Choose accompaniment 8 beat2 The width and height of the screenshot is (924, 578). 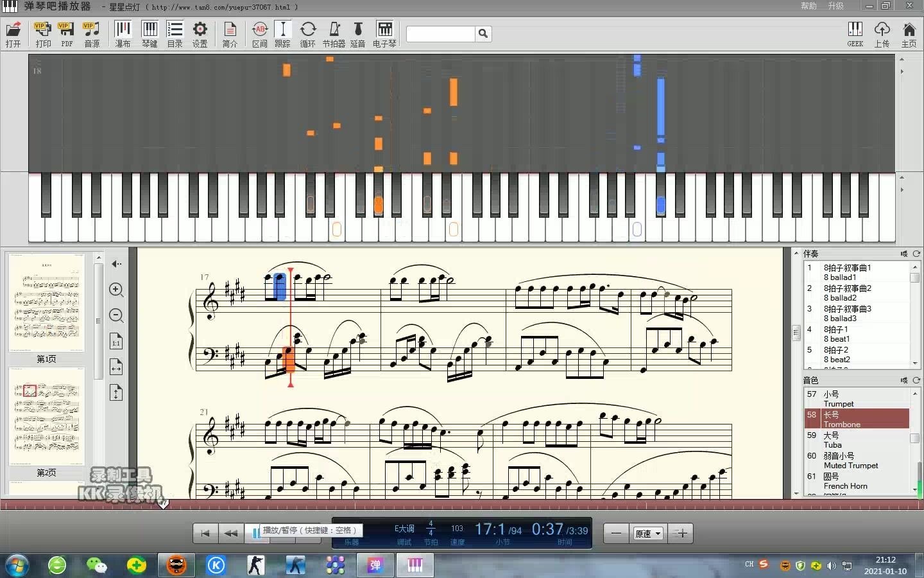click(857, 355)
